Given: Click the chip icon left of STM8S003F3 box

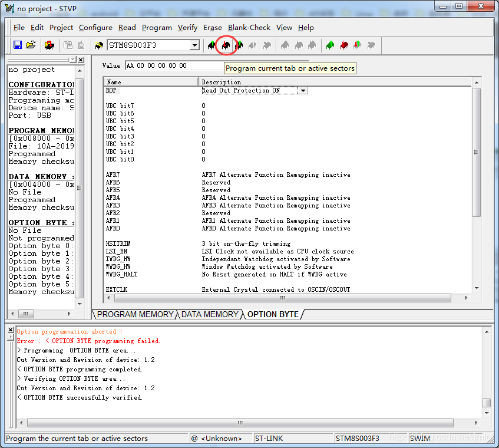Looking at the screenshot, I should point(98,45).
